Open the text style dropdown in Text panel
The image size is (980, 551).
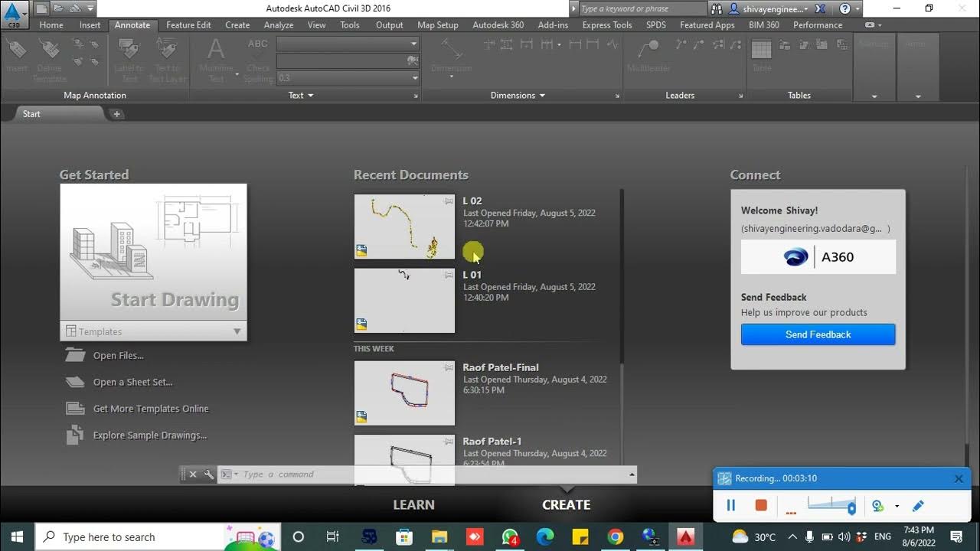pyautogui.click(x=414, y=44)
